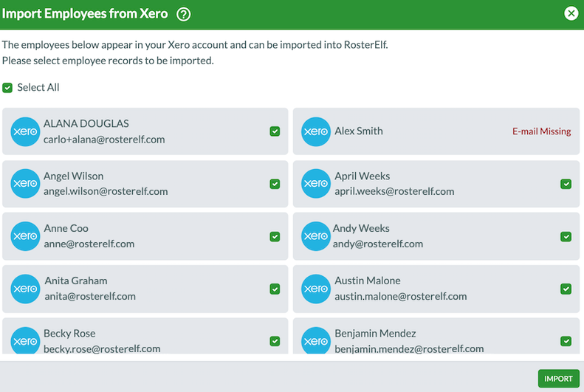
Task: Click the Benjamin Mendez name
Action: coord(375,333)
